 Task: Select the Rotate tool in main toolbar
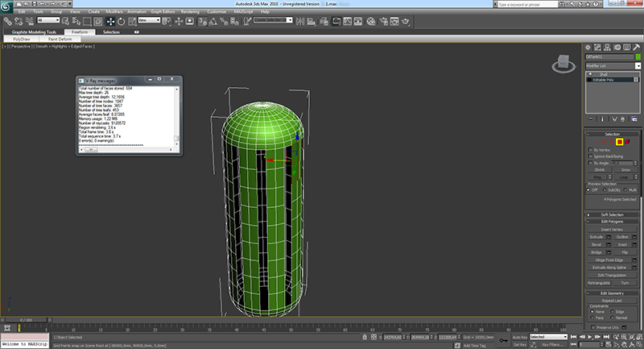click(122, 22)
